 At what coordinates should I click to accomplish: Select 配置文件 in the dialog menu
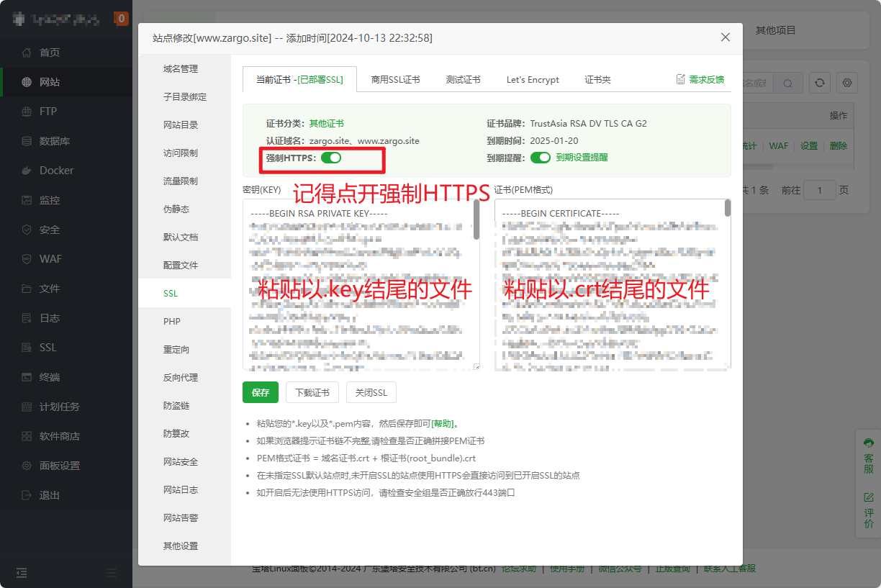[181, 266]
